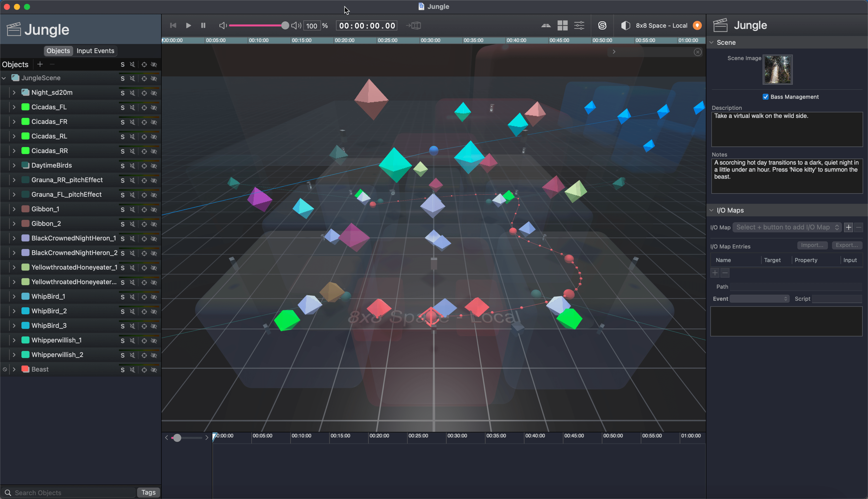
Task: Select the Objects tab
Action: [x=58, y=51]
